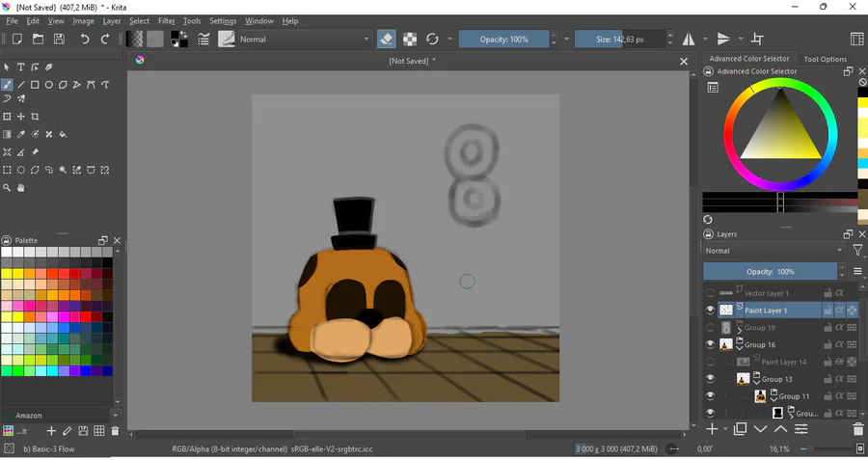Toggle Vertical Mirror tool
The image size is (868, 460).
pyautogui.click(x=723, y=40)
